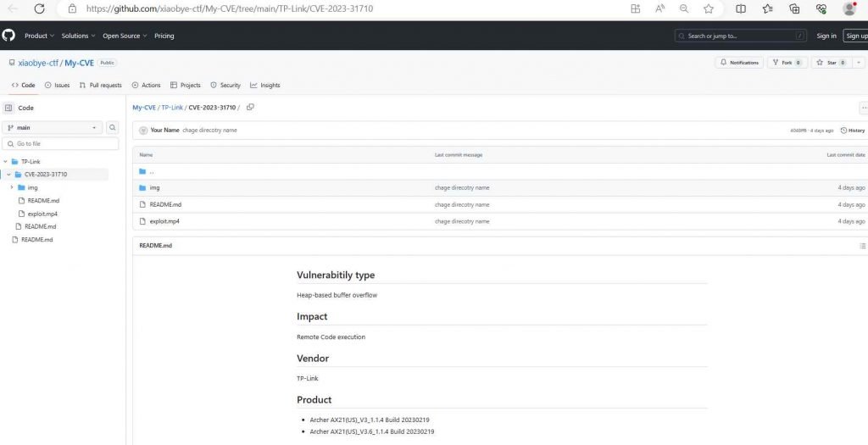
Task: Open README.md in the file list
Action: click(165, 205)
